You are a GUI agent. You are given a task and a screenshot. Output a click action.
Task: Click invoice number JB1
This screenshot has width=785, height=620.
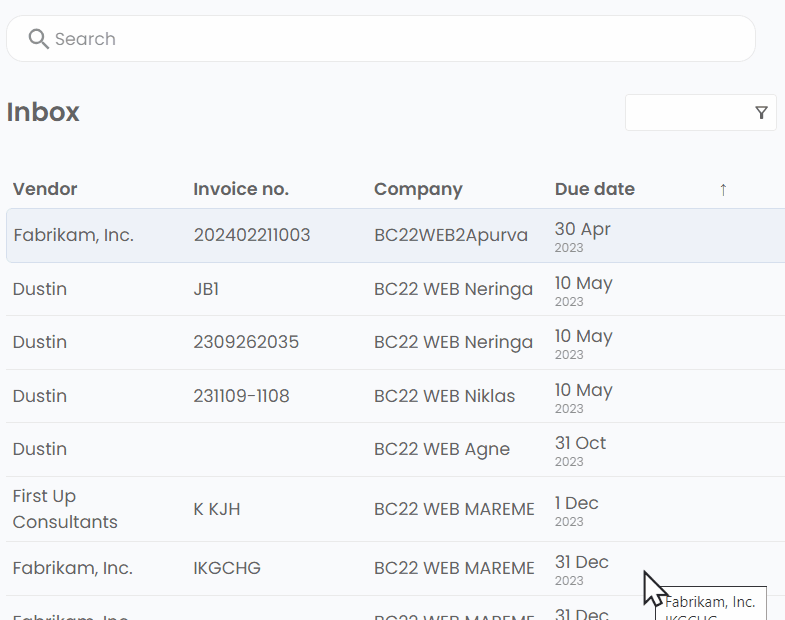click(206, 289)
